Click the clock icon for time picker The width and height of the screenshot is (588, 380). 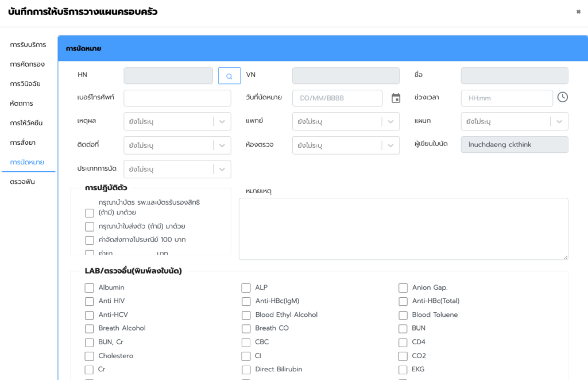[563, 98]
